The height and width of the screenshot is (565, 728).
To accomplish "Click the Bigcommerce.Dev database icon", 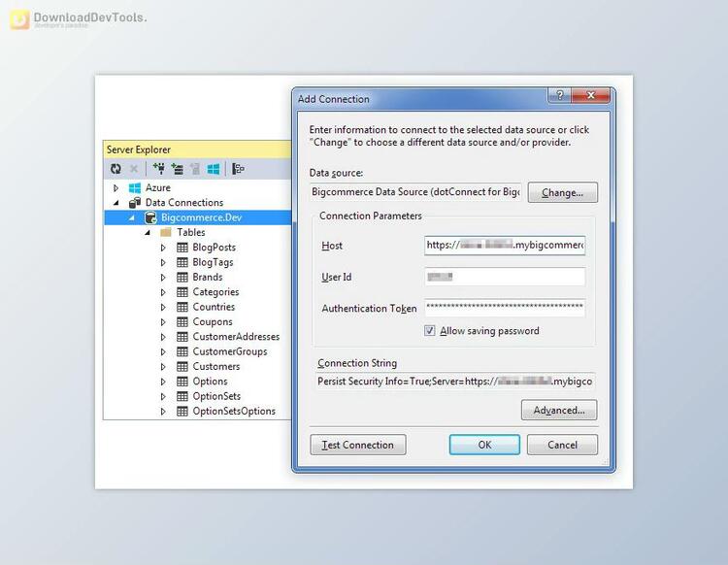I will pos(150,217).
